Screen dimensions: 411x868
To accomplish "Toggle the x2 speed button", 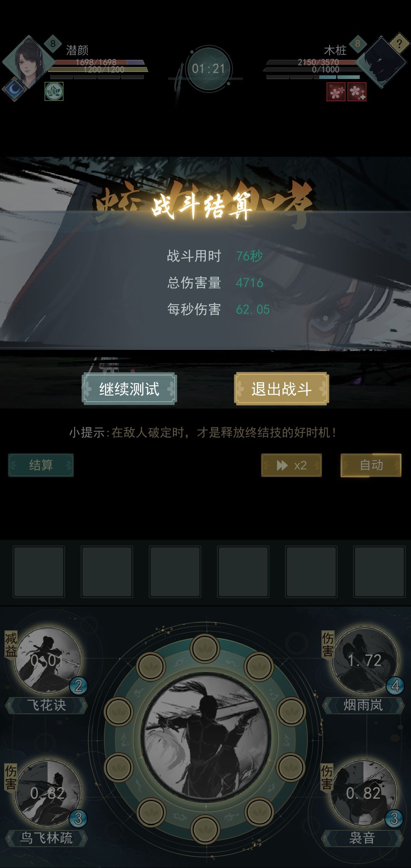I will click(292, 465).
